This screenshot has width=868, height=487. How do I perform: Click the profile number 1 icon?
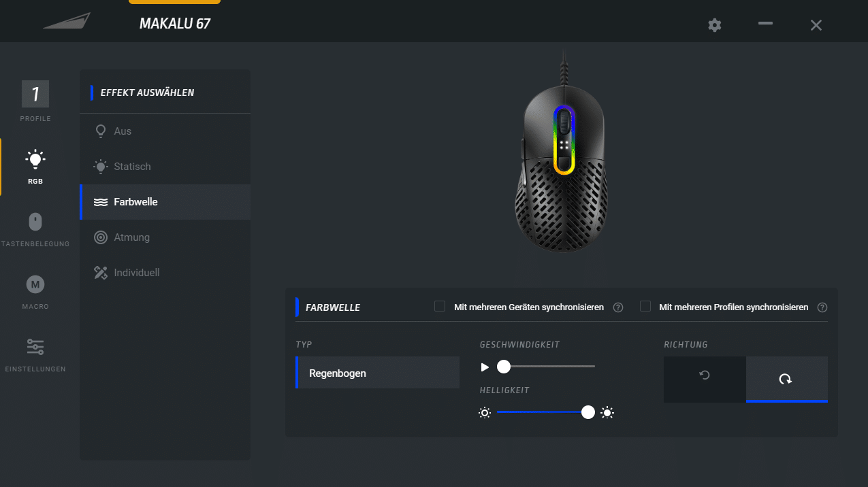click(x=35, y=95)
